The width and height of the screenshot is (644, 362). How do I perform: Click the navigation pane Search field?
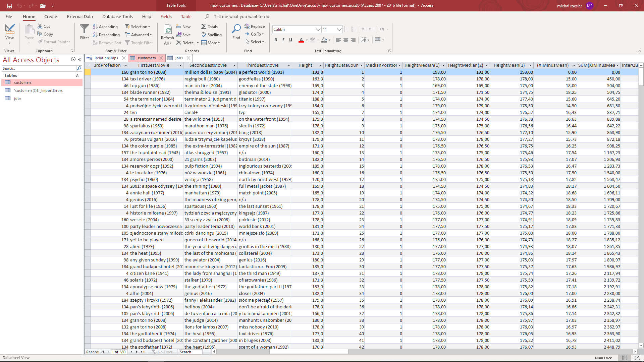39,68
